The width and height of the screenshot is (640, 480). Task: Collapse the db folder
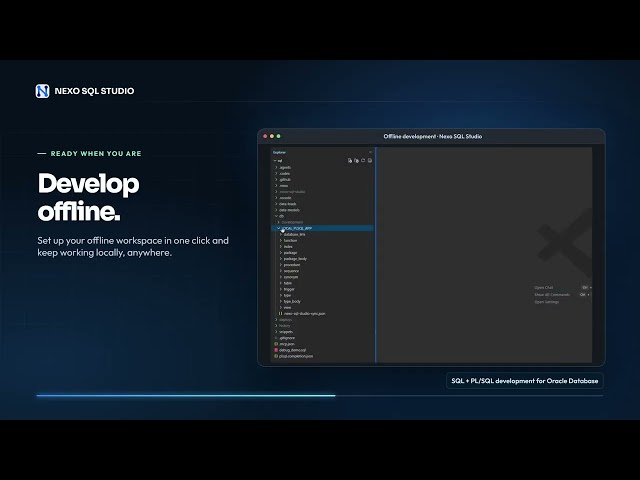pyautogui.click(x=280, y=216)
